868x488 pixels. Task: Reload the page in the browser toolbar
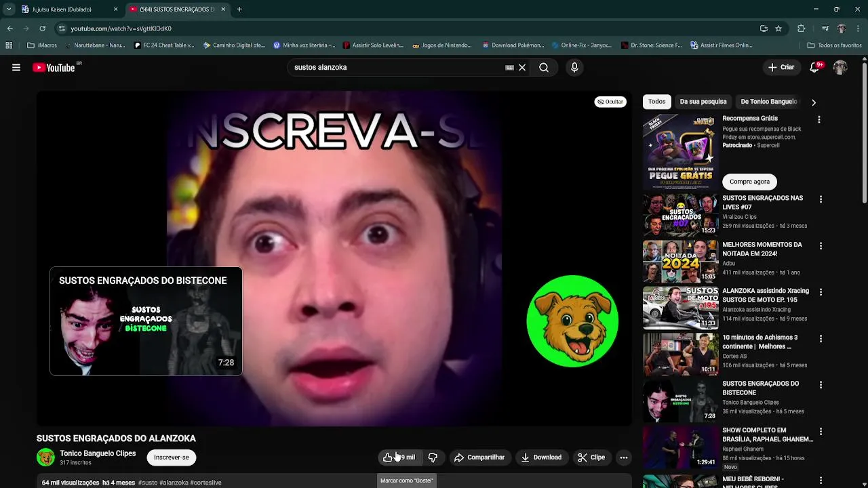[42, 28]
